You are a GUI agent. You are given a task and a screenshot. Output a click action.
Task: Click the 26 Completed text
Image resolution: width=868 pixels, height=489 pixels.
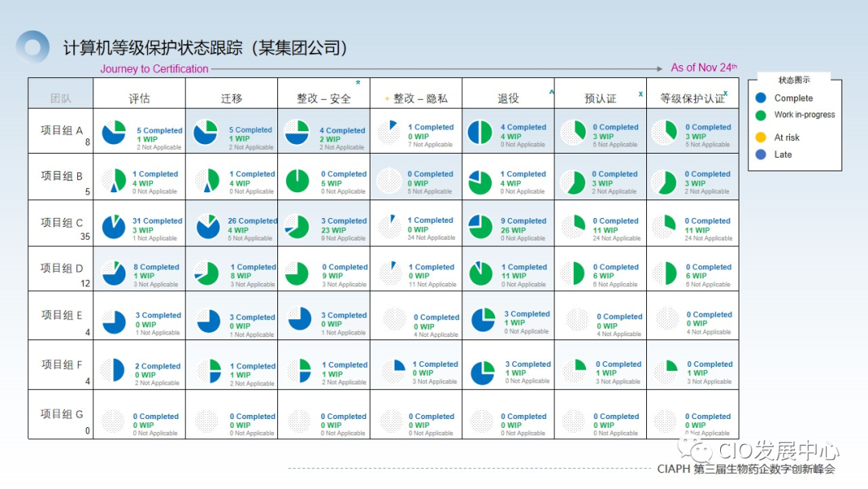click(x=252, y=220)
